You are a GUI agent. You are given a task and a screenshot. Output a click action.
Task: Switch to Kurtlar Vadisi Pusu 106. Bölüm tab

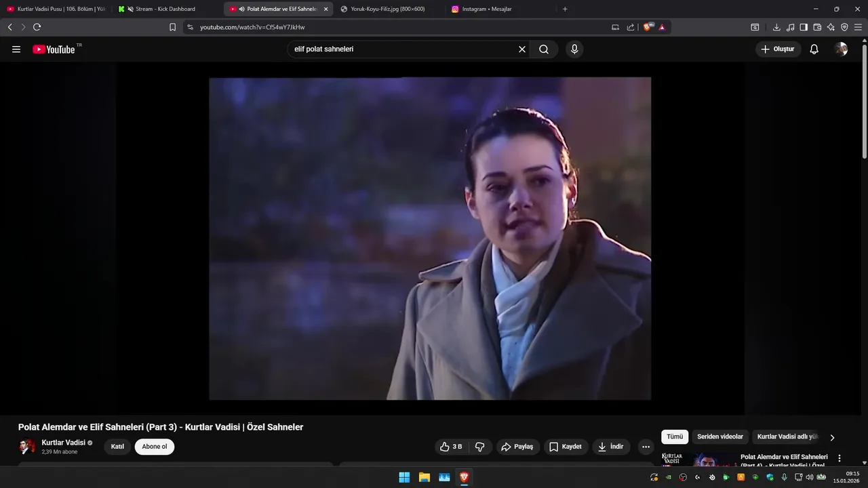[57, 9]
